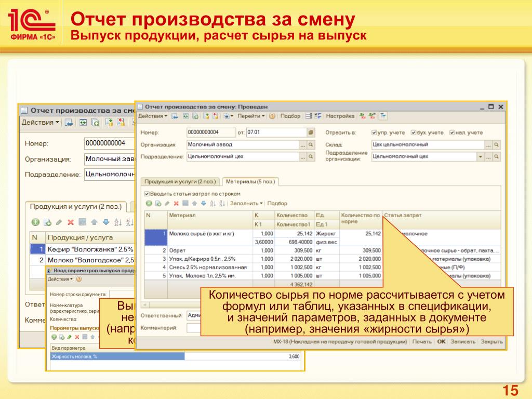Click the blue down arrow in background window toolbar
Viewport: 532px width, 399px height.
(106, 222)
